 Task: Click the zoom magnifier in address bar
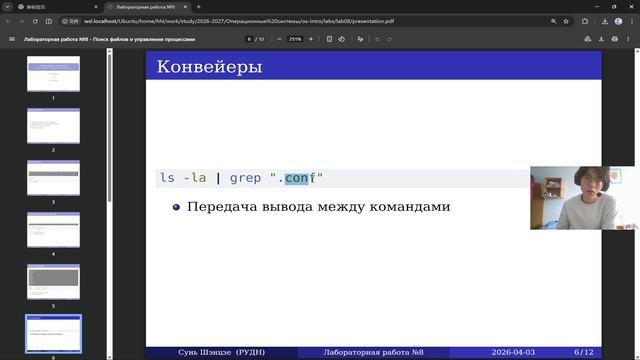point(553,21)
